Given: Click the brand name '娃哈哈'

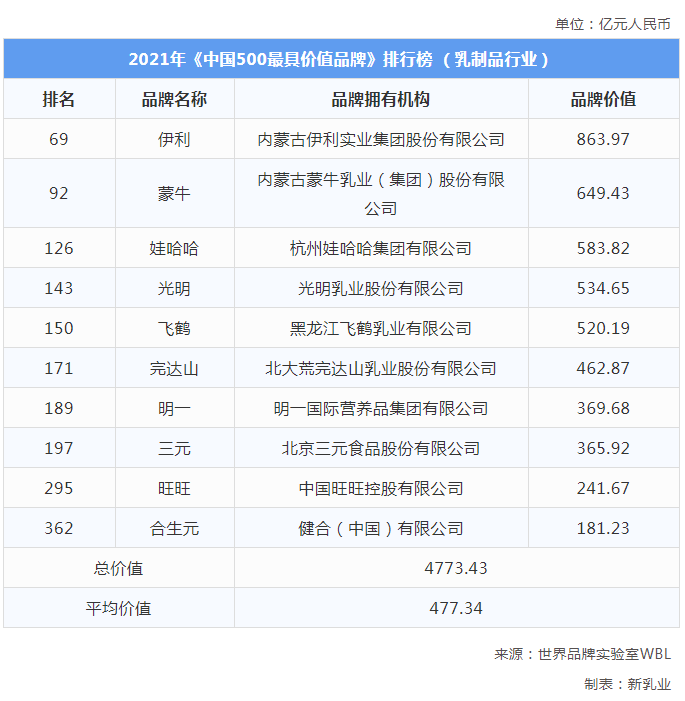Looking at the screenshot, I should [174, 249].
